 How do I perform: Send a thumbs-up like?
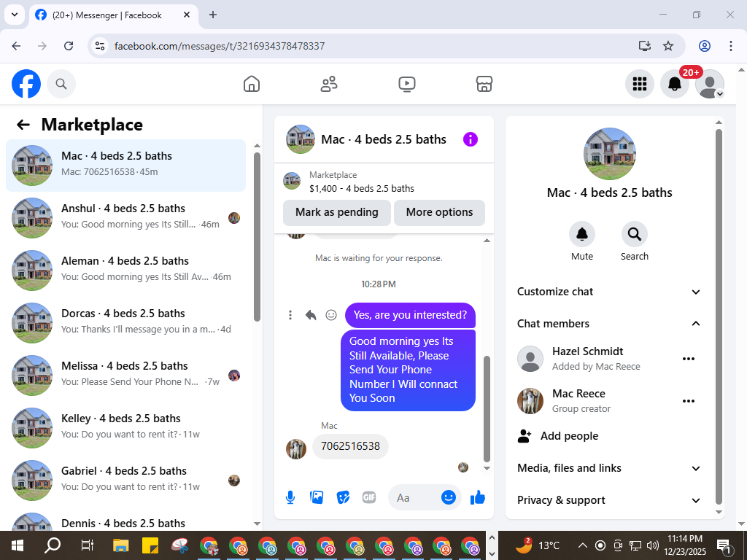pyautogui.click(x=477, y=497)
